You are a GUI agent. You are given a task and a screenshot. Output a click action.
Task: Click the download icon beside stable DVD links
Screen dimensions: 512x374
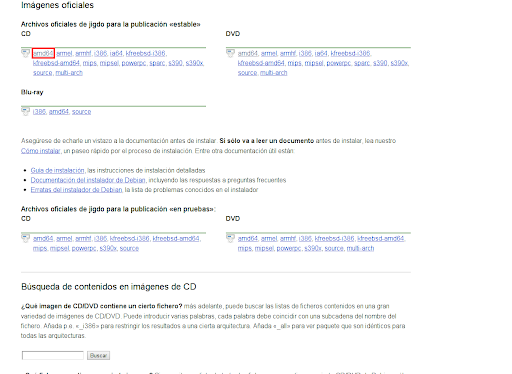[230, 53]
